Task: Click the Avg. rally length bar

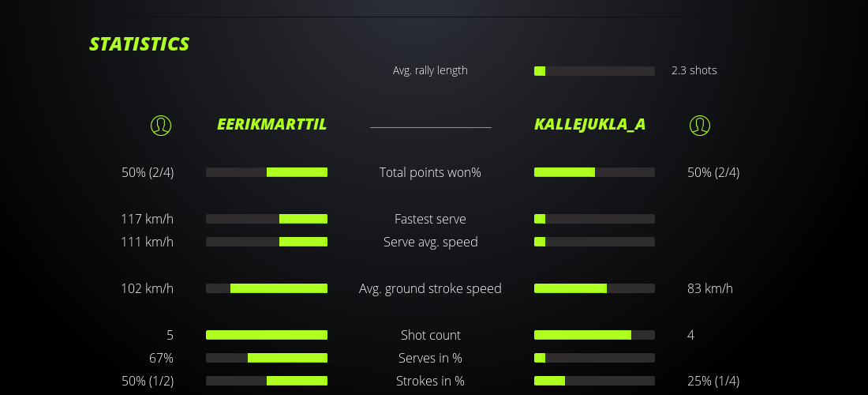Action: (594, 71)
